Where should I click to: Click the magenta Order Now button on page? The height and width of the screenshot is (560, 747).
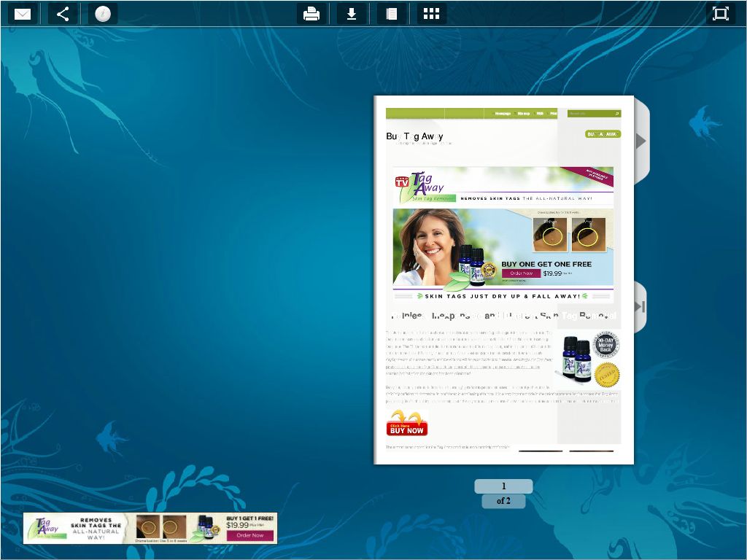point(521,273)
